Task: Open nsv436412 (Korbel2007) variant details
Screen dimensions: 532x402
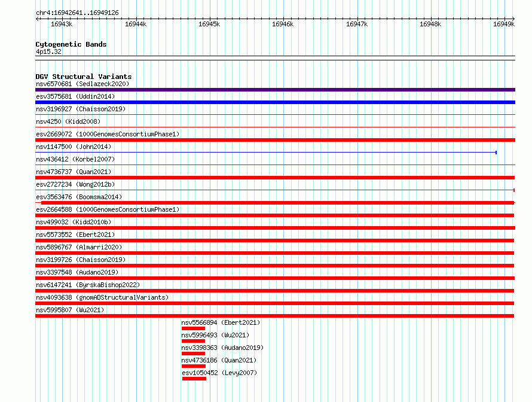Action: click(75, 159)
